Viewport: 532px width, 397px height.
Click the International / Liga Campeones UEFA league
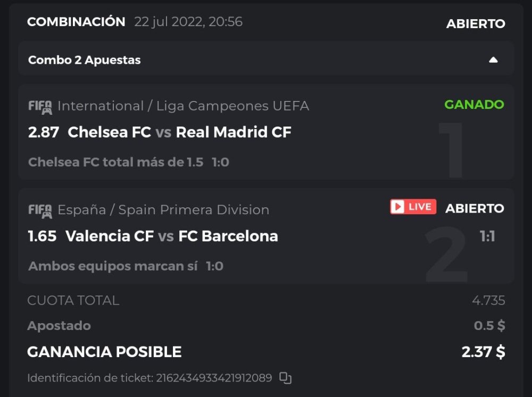click(x=183, y=106)
